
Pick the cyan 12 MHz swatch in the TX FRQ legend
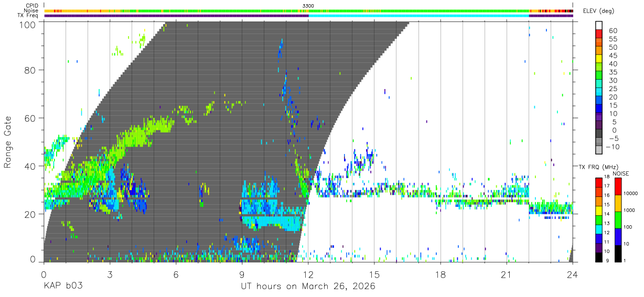coord(599,229)
